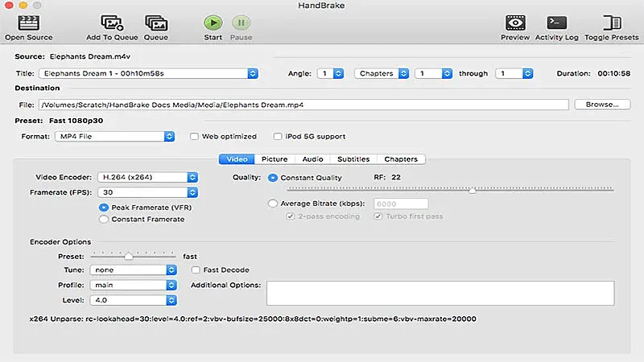The height and width of the screenshot is (362, 644).
Task: Open the Title dropdown for Elephants Dream
Action: coord(148,73)
